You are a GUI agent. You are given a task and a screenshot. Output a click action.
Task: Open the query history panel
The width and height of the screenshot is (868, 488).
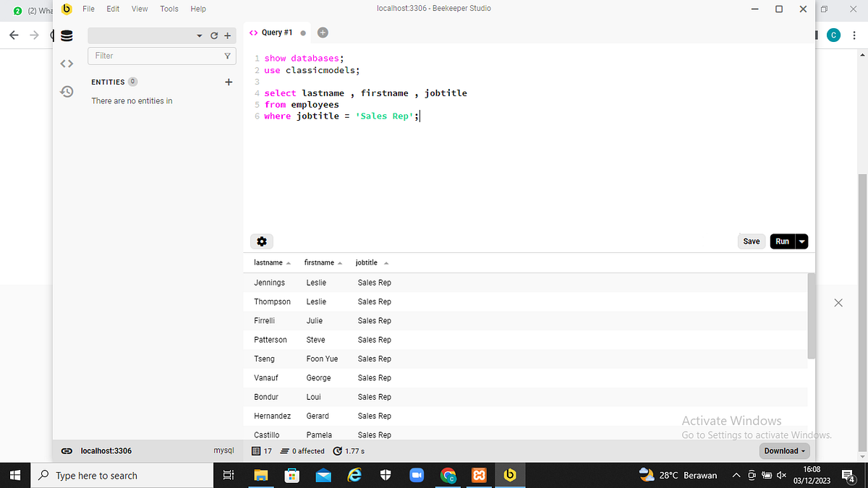pos(67,91)
